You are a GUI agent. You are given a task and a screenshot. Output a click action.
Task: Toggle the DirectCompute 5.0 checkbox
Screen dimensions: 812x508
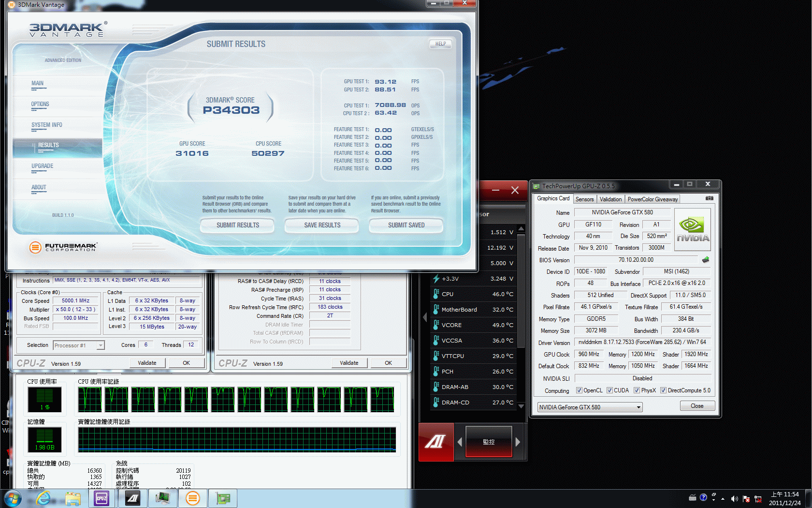pyautogui.click(x=663, y=390)
